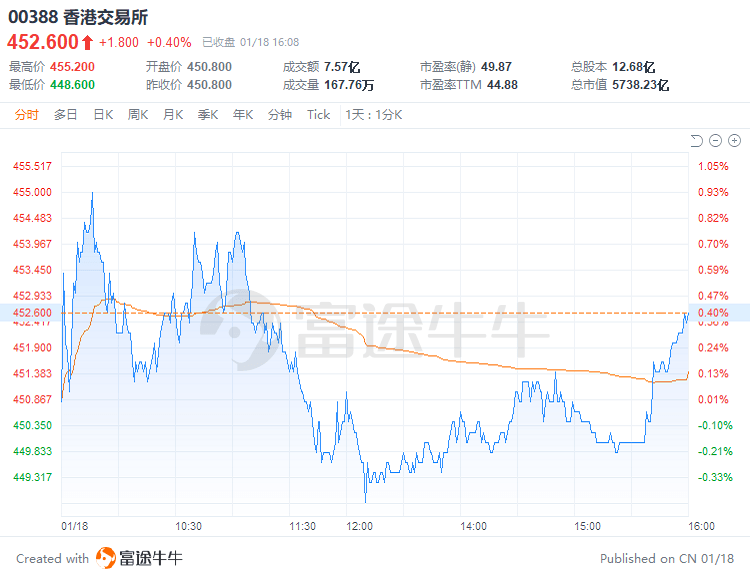Switch to the 分时 intraday tab
This screenshot has width=750, height=579.
27,115
